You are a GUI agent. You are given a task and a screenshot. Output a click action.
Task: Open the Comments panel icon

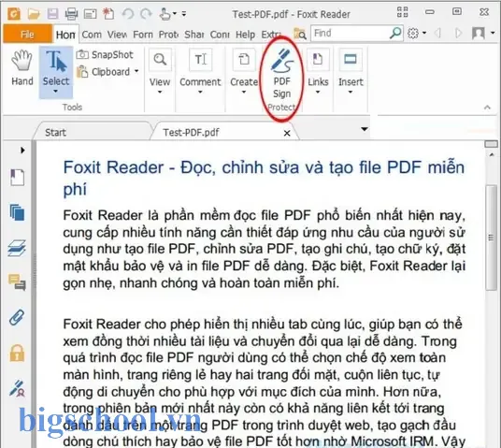17,282
